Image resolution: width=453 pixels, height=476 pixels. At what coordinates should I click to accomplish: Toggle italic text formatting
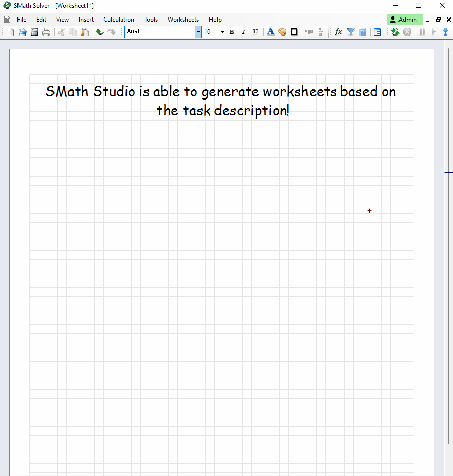[243, 32]
